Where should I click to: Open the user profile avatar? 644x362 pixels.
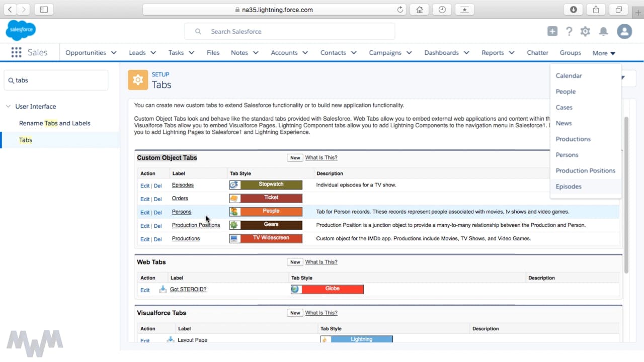tap(624, 31)
